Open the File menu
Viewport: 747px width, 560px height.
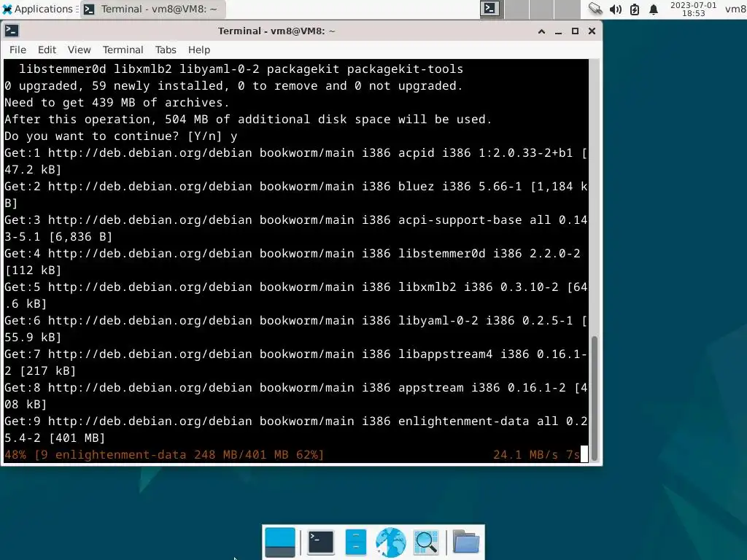pos(18,50)
